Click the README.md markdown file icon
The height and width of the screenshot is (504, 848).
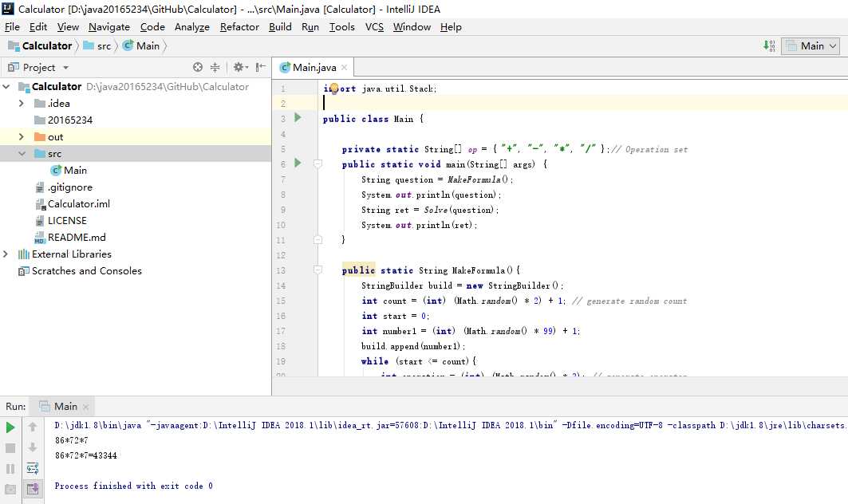39,238
